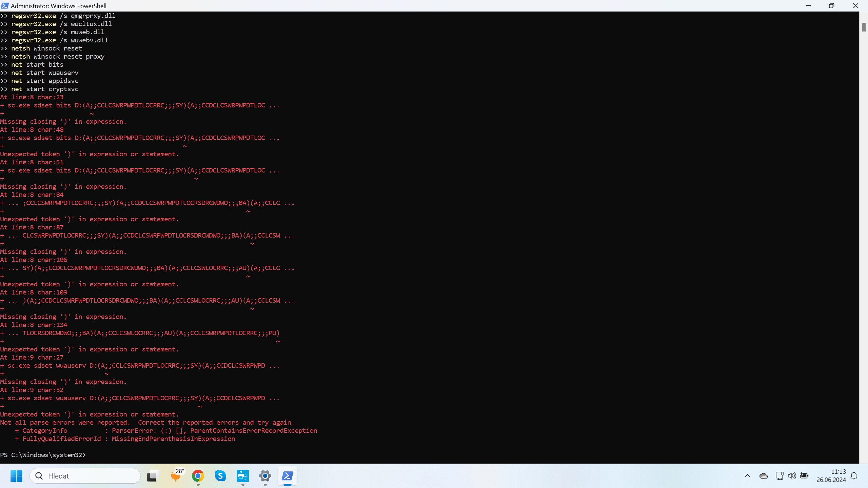Open PowerShell title bar system menu icon
The image size is (868, 488).
pos(5,6)
